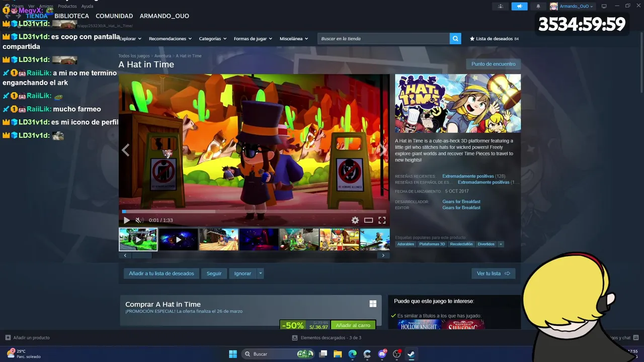Expand the Explorar dropdown
Screen dimensions: 644x362
tap(129, 39)
